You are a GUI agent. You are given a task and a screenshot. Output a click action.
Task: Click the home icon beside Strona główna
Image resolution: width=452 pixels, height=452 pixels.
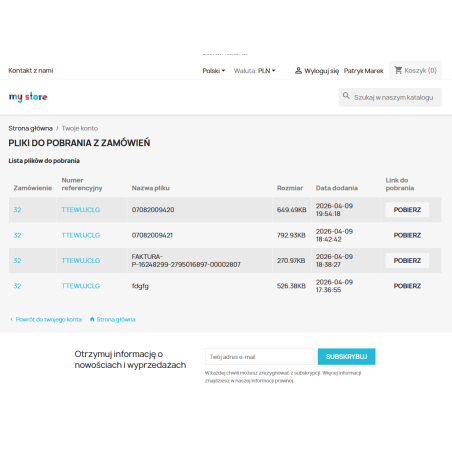point(92,319)
